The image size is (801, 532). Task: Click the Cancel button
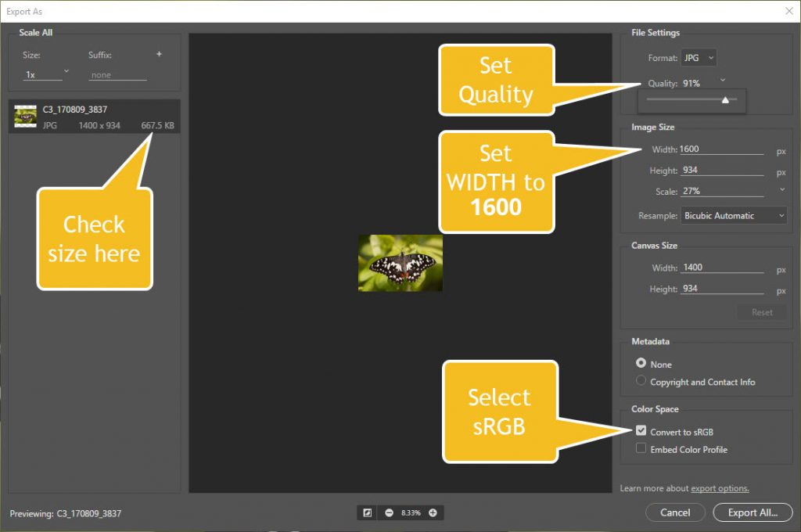(674, 512)
